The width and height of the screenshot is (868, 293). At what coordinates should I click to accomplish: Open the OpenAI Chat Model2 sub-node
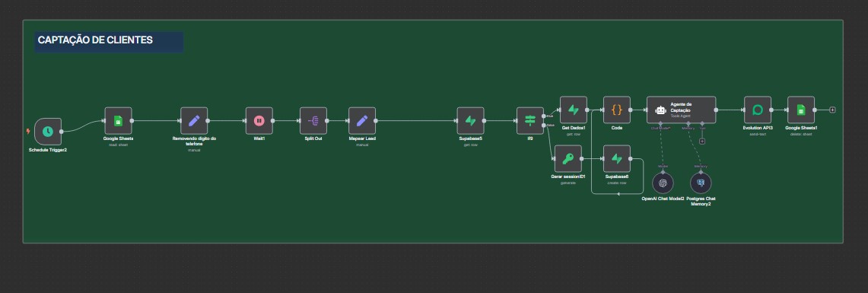click(663, 183)
